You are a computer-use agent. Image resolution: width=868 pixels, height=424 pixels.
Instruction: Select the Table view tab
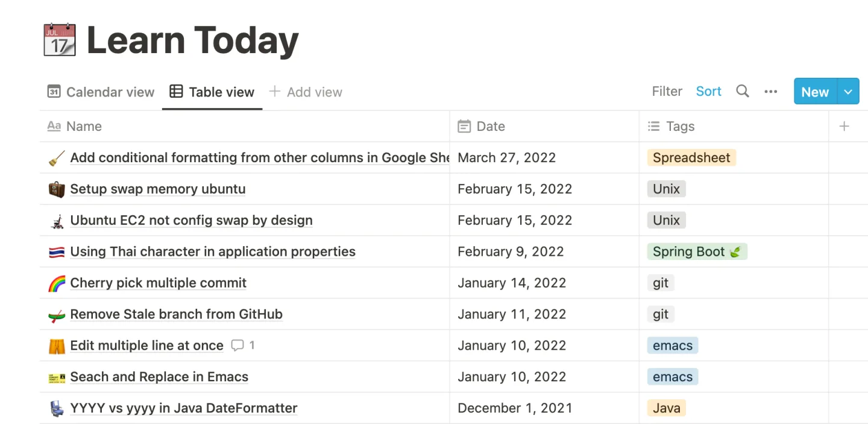[212, 92]
